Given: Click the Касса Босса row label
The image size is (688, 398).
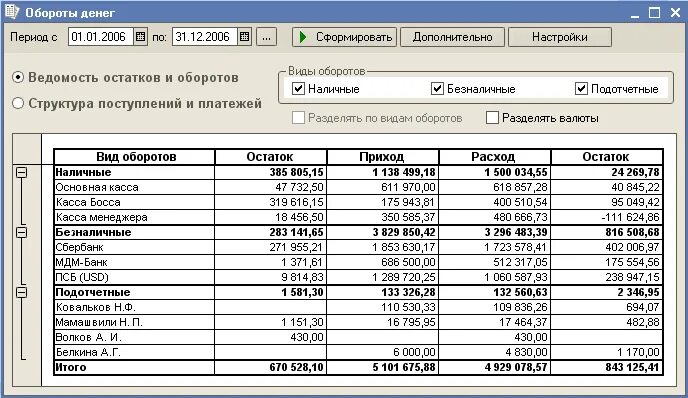Looking at the screenshot, I should (x=88, y=202).
